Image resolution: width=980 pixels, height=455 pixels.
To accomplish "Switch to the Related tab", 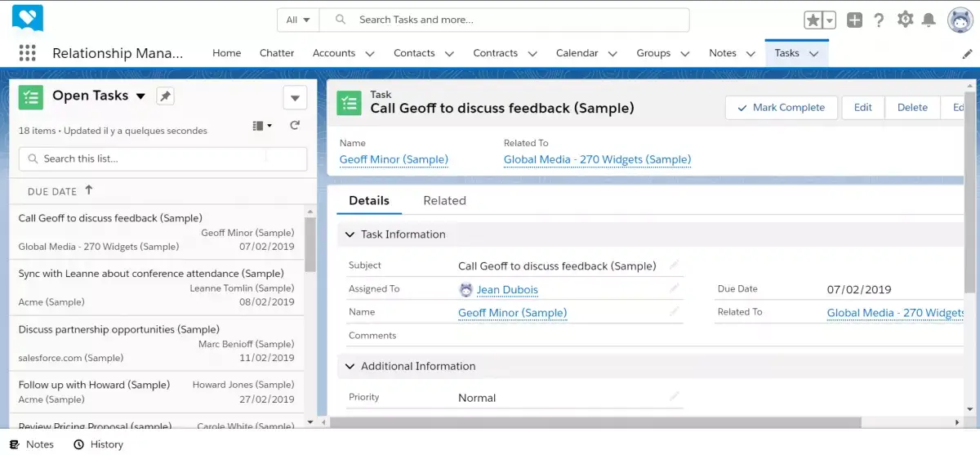I will pyautogui.click(x=444, y=200).
